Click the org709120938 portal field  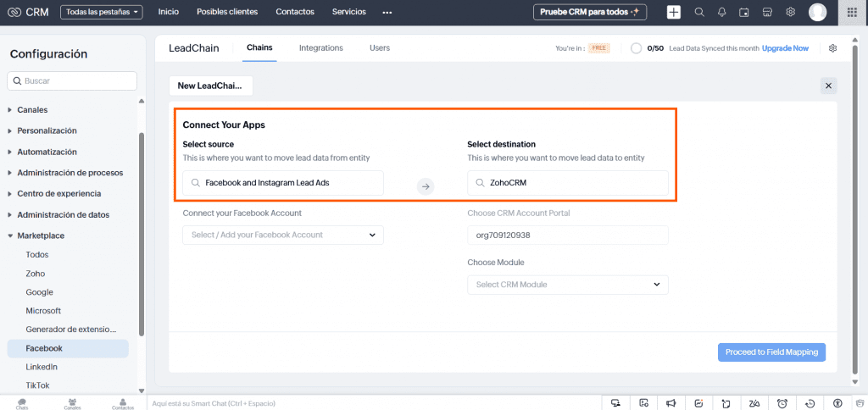(567, 235)
